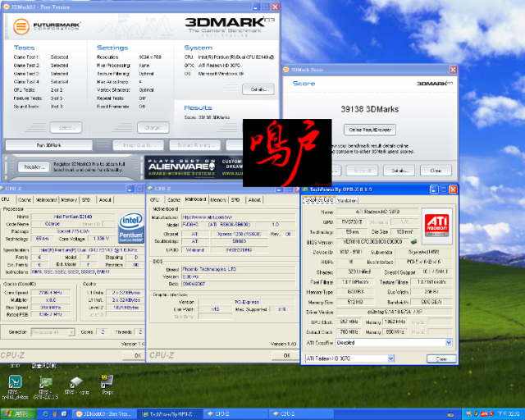525x420 pixels.
Task: Open Mainboard tab in CPU-Z processor window
Action: (46, 199)
